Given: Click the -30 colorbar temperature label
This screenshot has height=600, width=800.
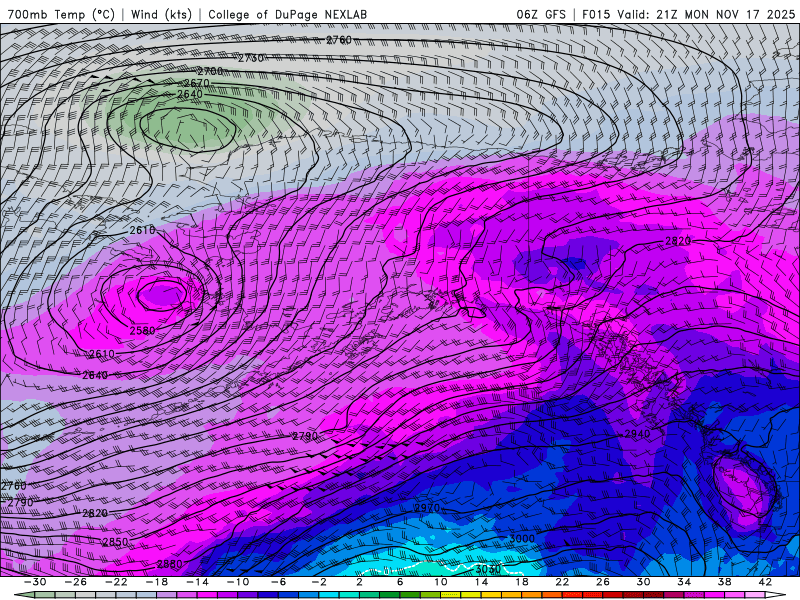Looking at the screenshot, I should click(35, 582).
